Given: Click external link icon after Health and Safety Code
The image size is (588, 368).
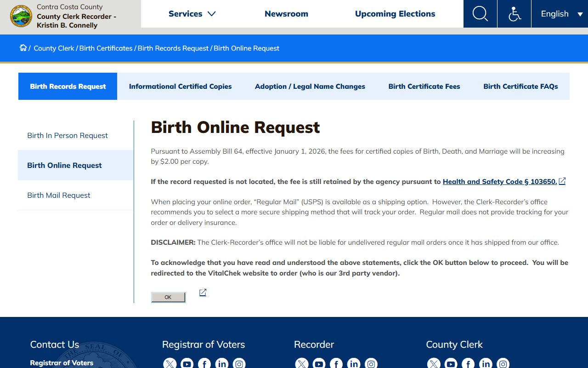Looking at the screenshot, I should click(x=562, y=181).
